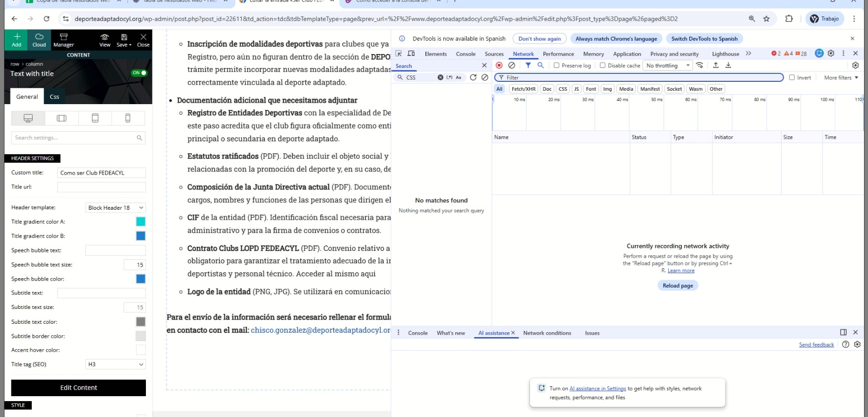Filter requests by Fetch/XHR type
The height and width of the screenshot is (417, 868).
524,89
